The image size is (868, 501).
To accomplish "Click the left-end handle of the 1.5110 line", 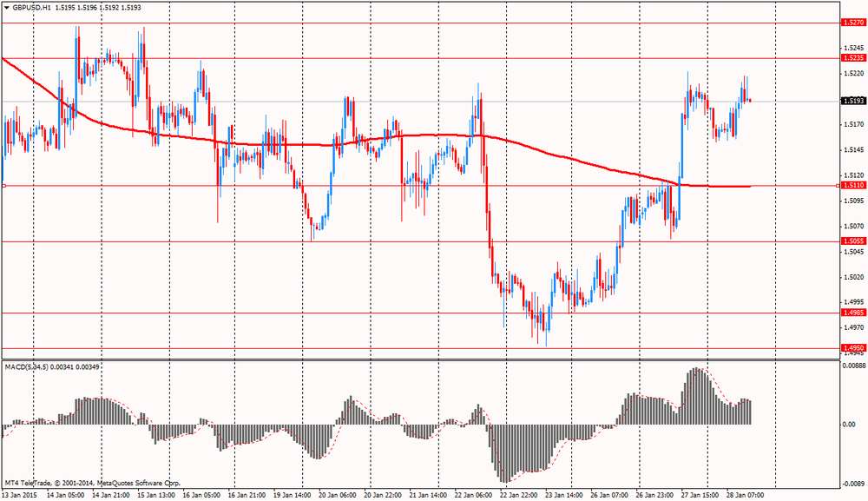I will (x=3, y=186).
